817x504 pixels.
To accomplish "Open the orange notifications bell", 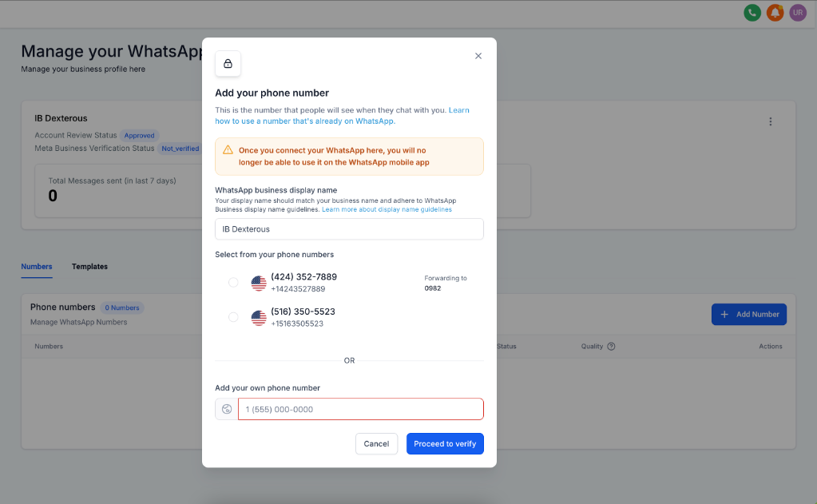I will tap(775, 13).
